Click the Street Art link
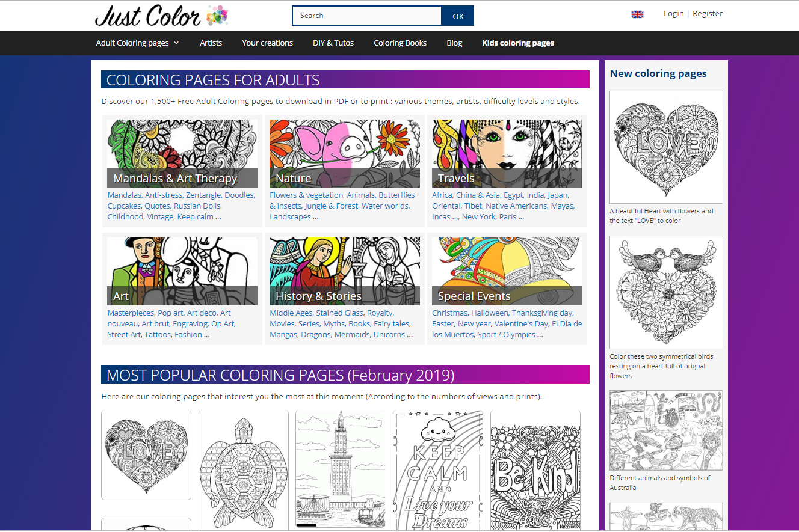Viewport: 799px width, 532px height. coord(124,334)
